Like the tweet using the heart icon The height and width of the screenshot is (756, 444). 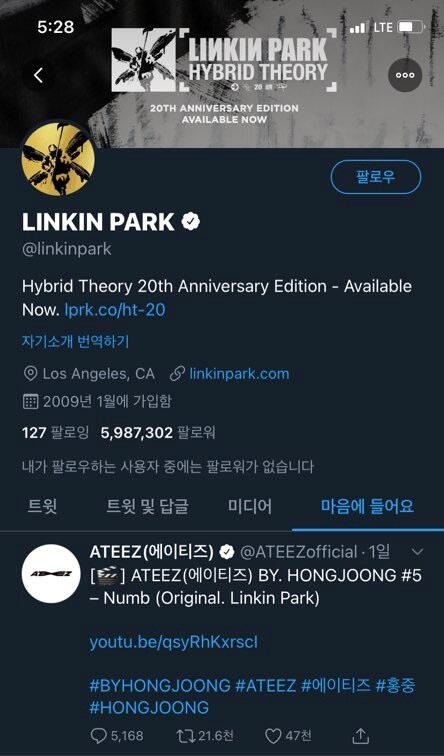[x=273, y=736]
